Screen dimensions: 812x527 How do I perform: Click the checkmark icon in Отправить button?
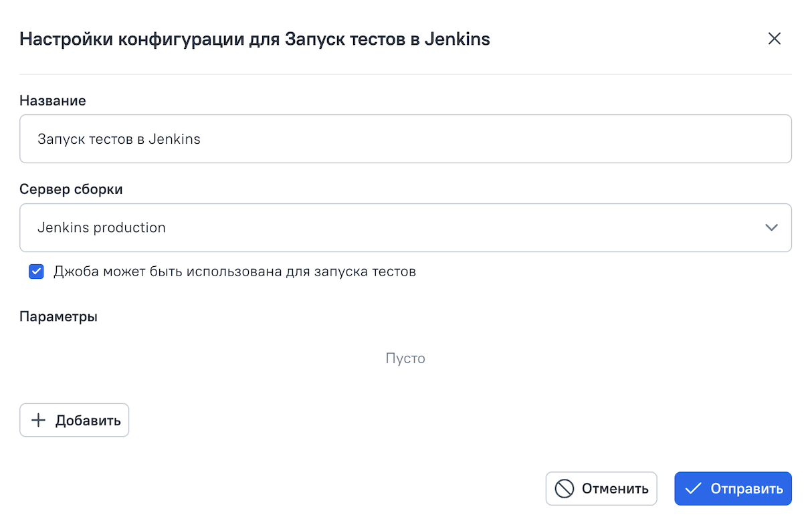(x=693, y=489)
